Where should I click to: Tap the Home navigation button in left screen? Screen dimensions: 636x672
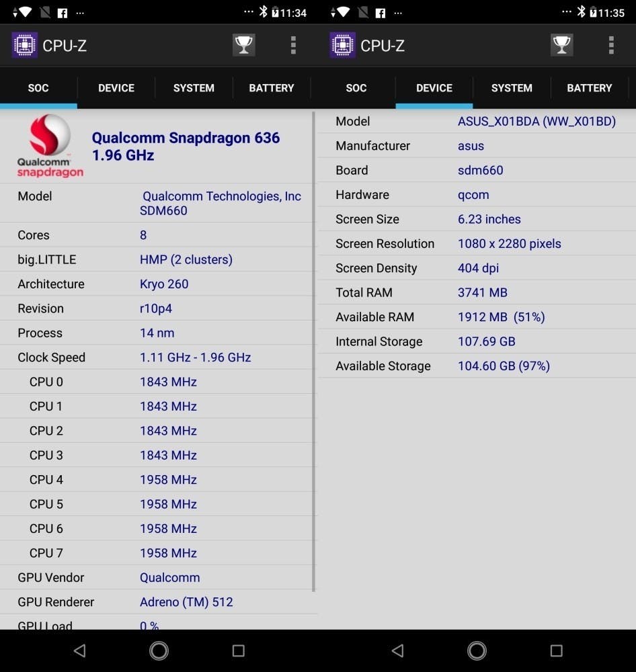pos(159,650)
